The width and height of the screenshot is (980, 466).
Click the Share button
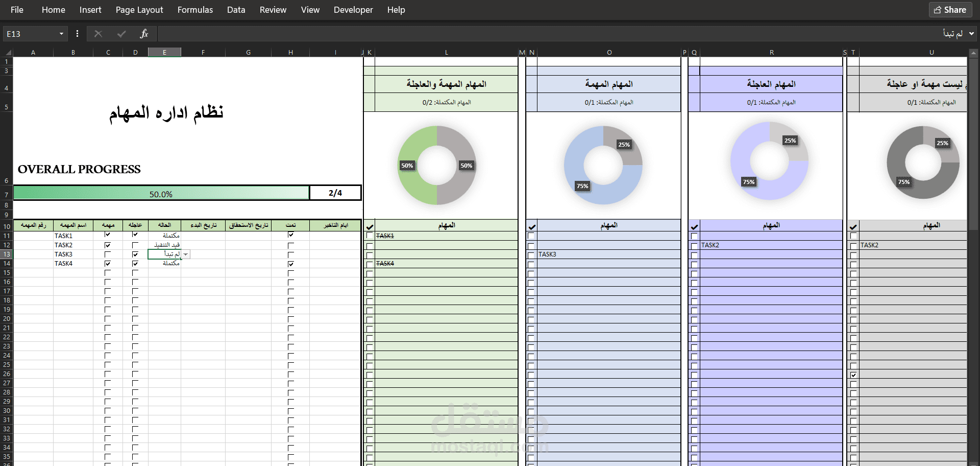pos(950,10)
